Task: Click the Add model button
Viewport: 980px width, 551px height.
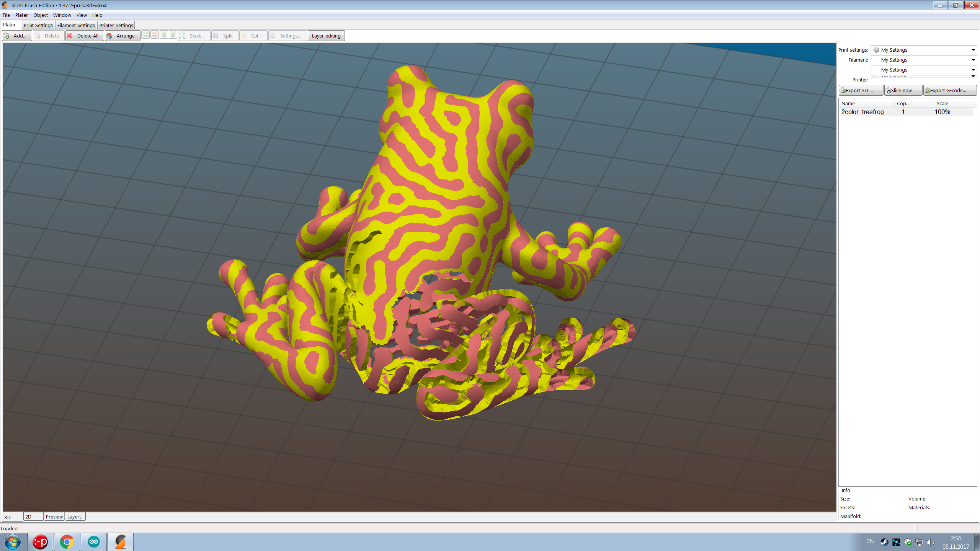Action: (x=17, y=36)
